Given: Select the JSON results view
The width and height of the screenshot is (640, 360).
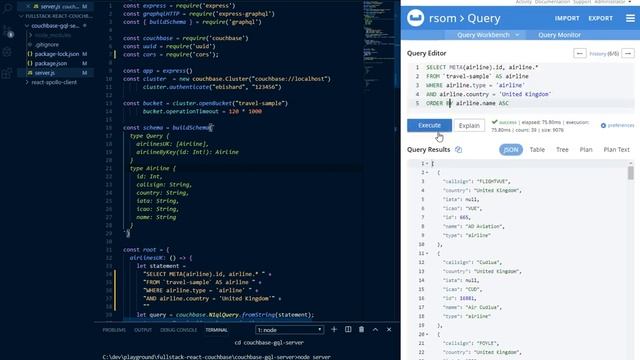Looking at the screenshot, I should (511, 150).
